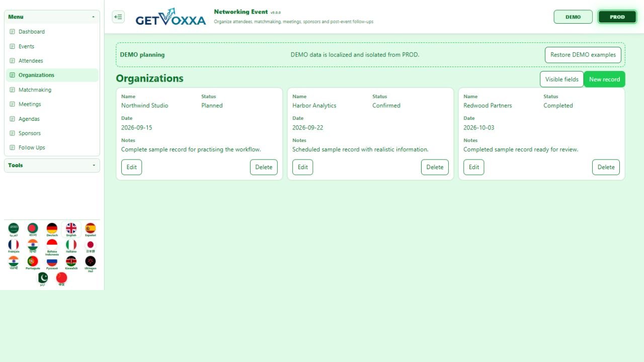Switch language to Kiswahili
Viewport: 644px width, 362px height.
point(71,263)
